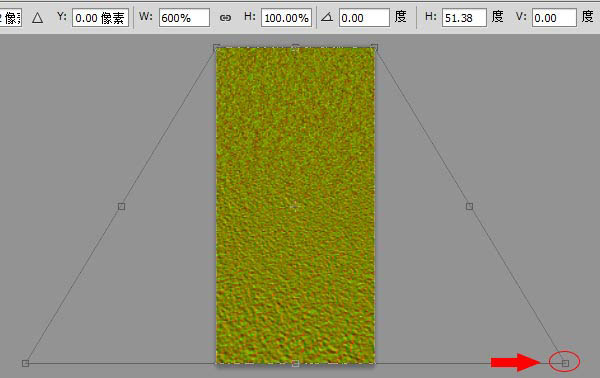This screenshot has height=378, width=600.
Task: Click the left-middle transform handle
Action: pos(121,206)
